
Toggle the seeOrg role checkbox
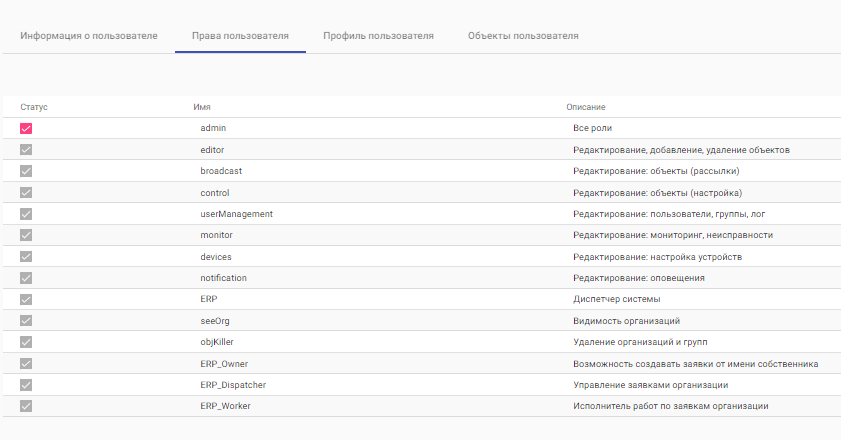tap(26, 321)
